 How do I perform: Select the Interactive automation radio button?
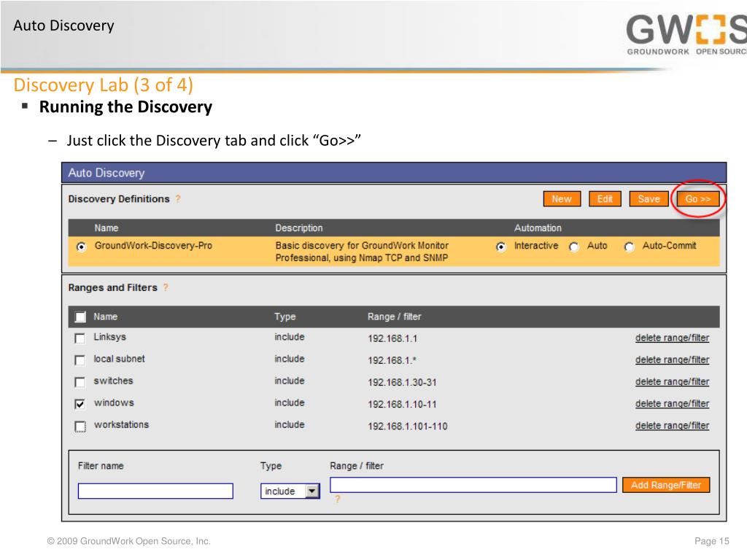coord(501,246)
